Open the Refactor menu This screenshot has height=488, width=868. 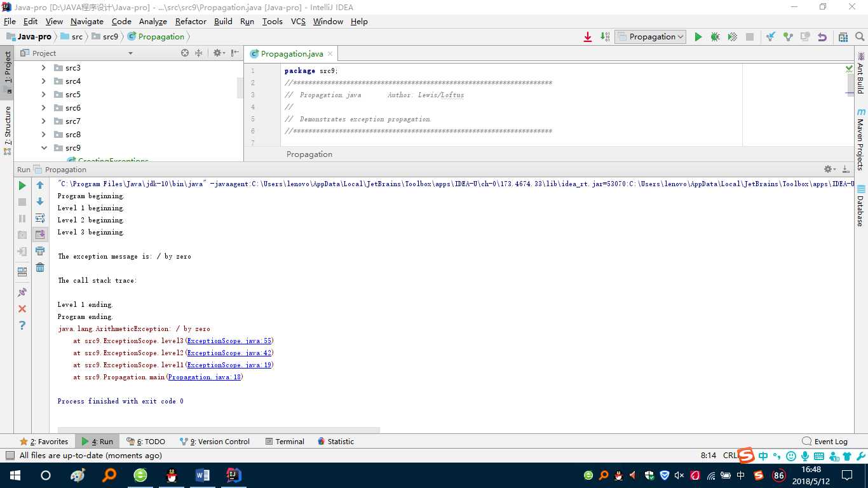[x=191, y=22]
